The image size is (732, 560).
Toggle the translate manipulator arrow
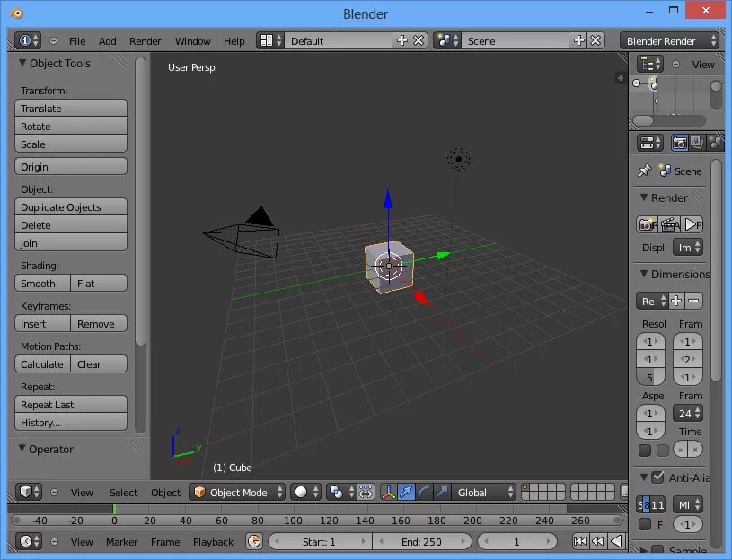pos(407,492)
